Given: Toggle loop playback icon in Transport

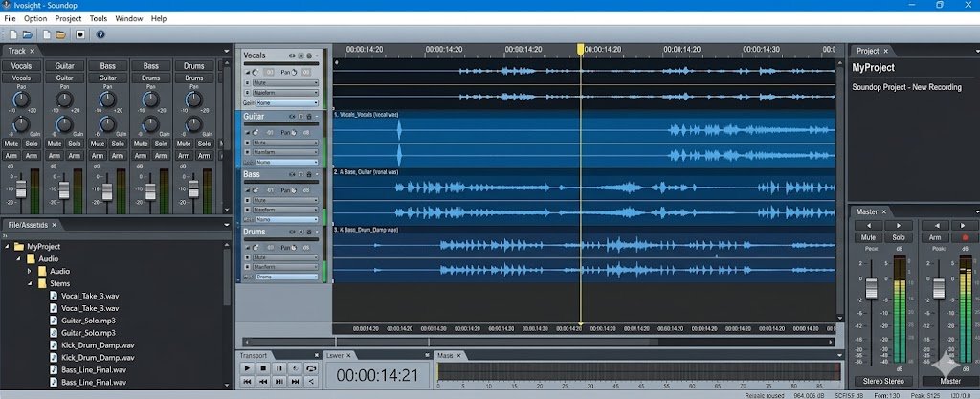Looking at the screenshot, I should (311, 367).
